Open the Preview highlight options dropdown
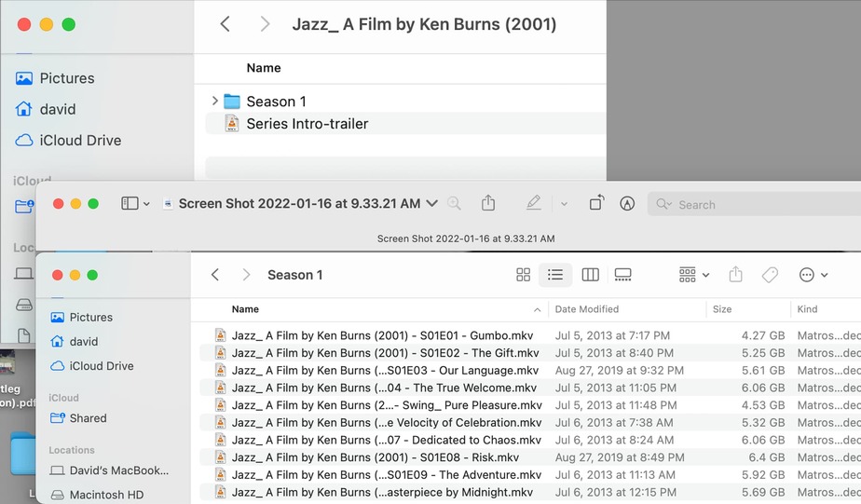This screenshot has height=504, width=861. click(564, 204)
